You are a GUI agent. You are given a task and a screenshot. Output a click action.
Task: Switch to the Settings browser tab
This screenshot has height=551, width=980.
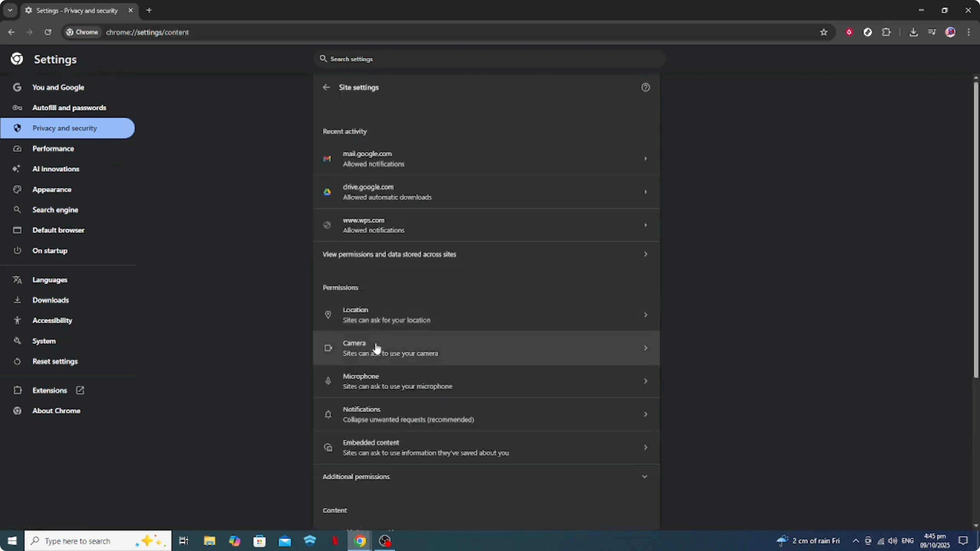(x=76, y=11)
